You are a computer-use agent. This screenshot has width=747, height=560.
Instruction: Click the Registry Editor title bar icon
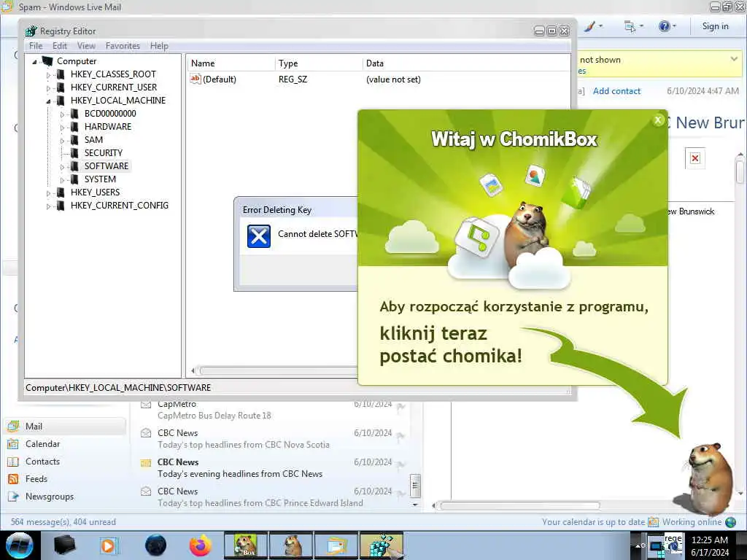coord(31,31)
